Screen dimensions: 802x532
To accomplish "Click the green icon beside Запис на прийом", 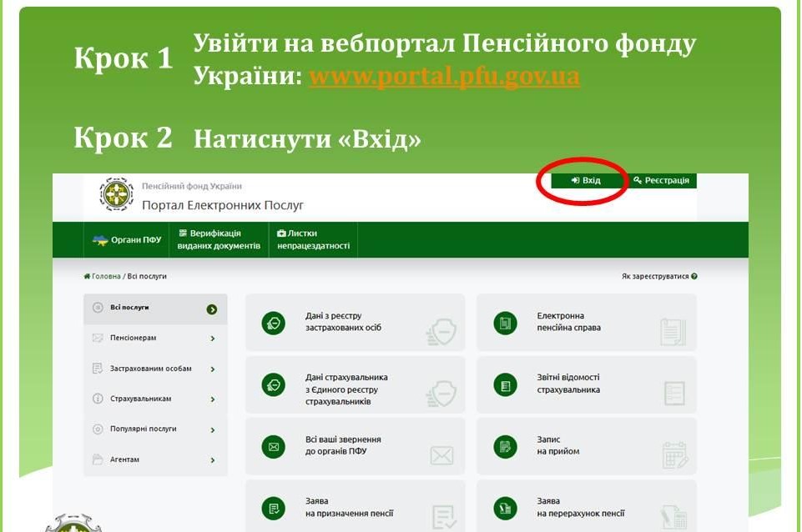I will click(x=504, y=446).
